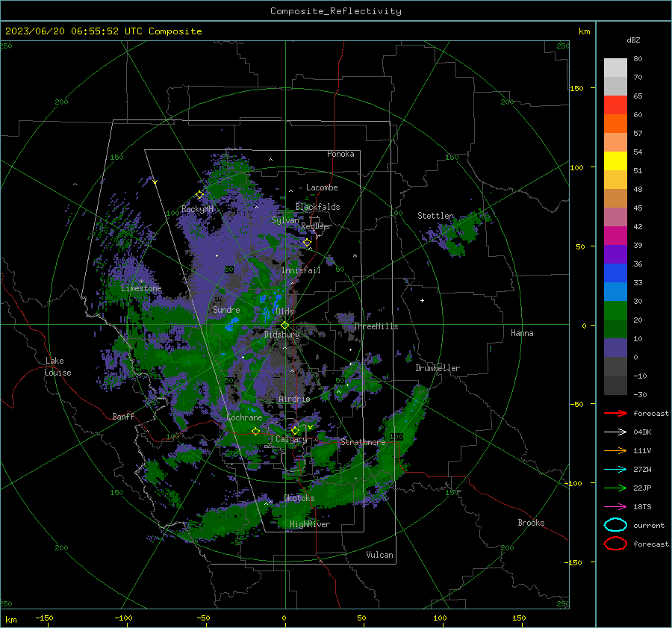
Task: Click the Strathmore label
Action: pyautogui.click(x=363, y=442)
